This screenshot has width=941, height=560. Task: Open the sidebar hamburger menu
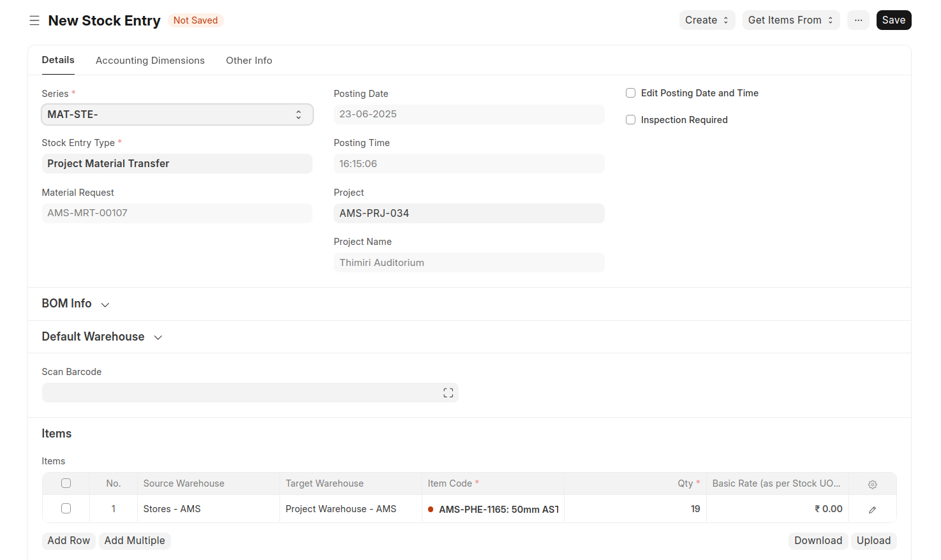34,21
